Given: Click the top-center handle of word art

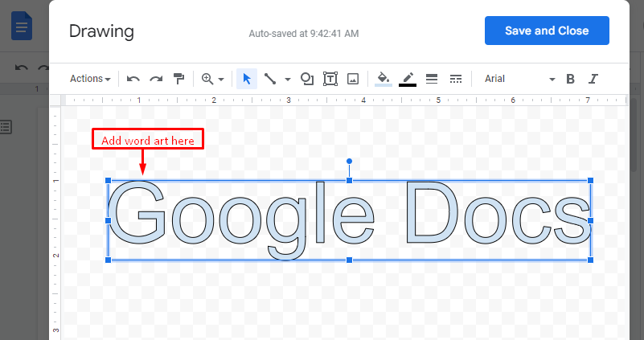Looking at the screenshot, I should click(x=349, y=180).
